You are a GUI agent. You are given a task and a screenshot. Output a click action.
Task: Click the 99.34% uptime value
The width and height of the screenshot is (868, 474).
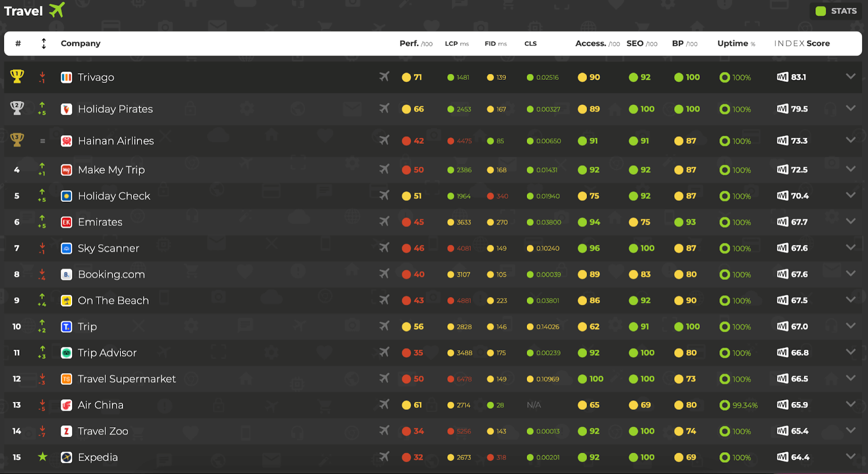(x=745, y=406)
